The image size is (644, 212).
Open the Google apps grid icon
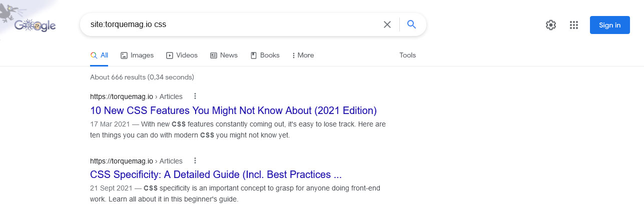(x=574, y=25)
